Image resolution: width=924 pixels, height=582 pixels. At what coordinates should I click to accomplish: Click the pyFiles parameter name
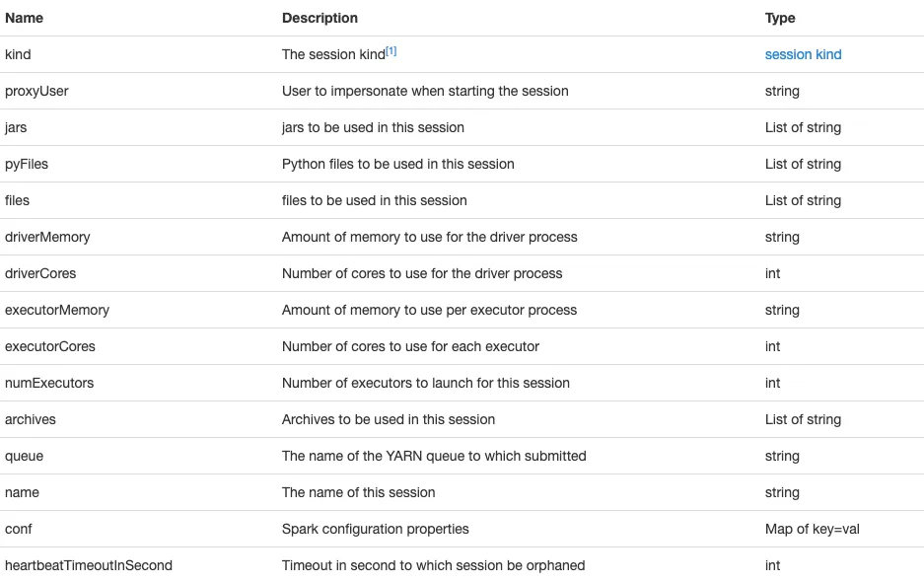pos(27,164)
